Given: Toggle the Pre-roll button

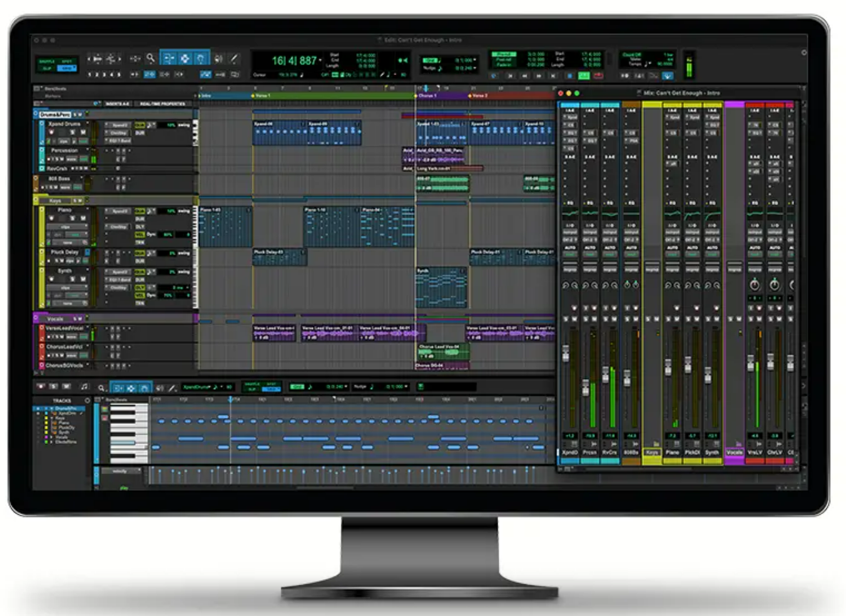Looking at the screenshot, I should pyautogui.click(x=504, y=54).
